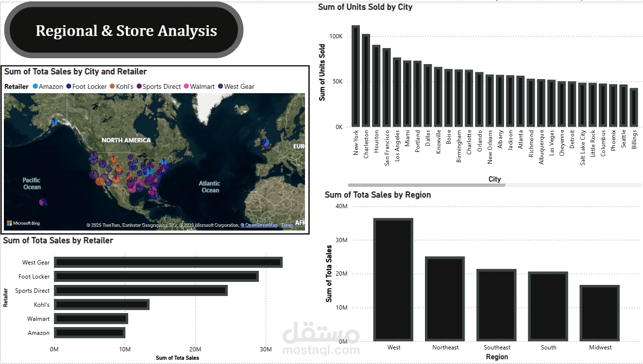Select the Los Angeles units sold bar
The image size is (643, 364).
point(397,92)
